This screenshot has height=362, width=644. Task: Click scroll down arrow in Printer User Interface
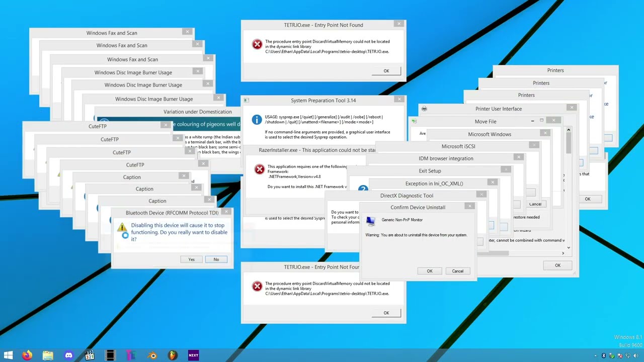[x=569, y=247]
